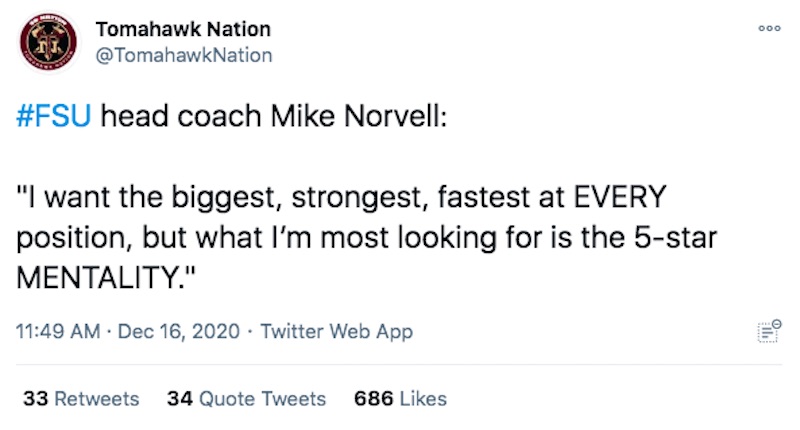Click the number 33 before Retweets
The height and width of the screenshot is (430, 800).
36,399
